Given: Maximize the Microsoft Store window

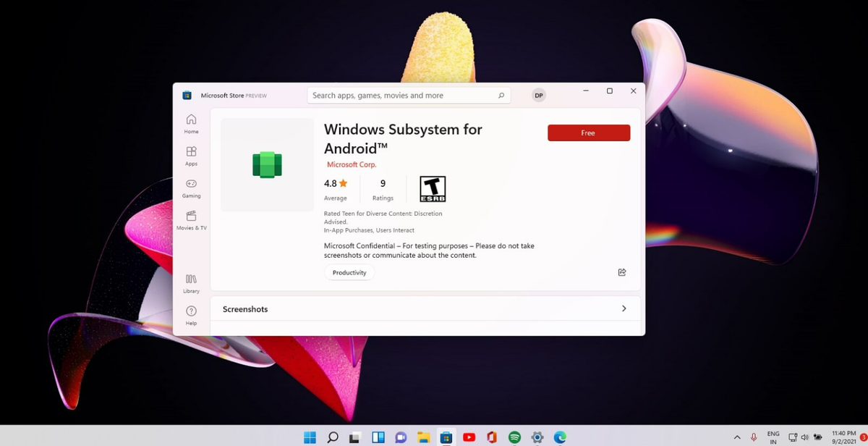Looking at the screenshot, I should (610, 91).
